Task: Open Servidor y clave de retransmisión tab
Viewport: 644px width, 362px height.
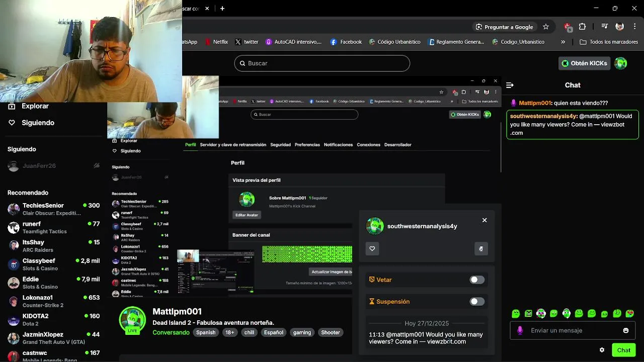Action: pos(233,145)
